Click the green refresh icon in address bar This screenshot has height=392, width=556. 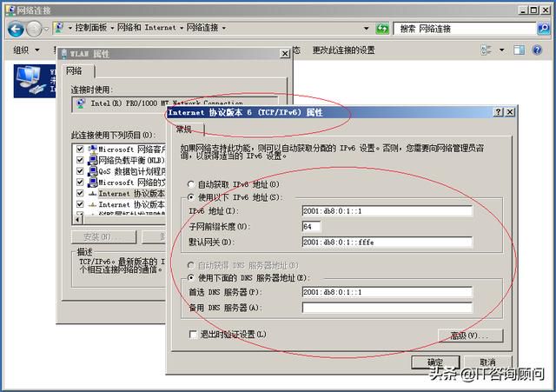coord(382,29)
